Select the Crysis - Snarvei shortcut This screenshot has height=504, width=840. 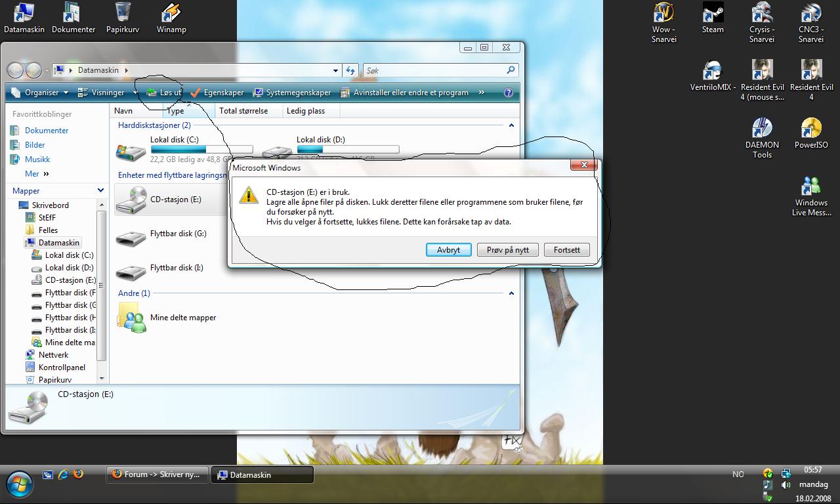pyautogui.click(x=762, y=22)
